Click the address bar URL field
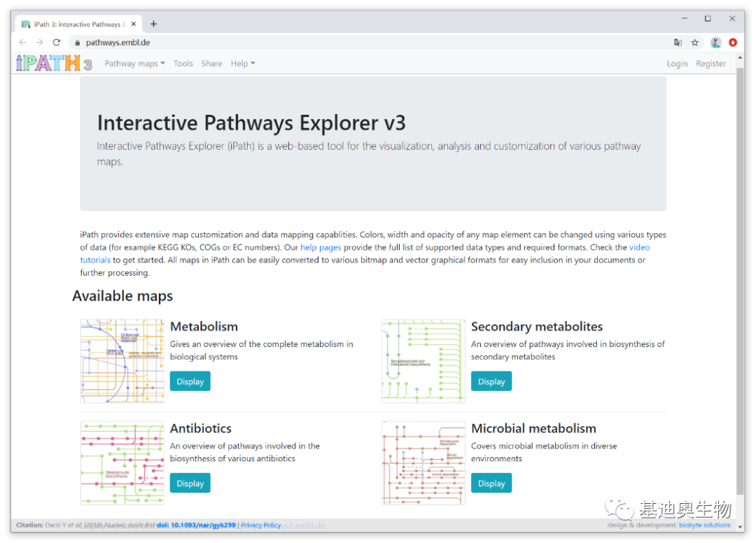 point(350,43)
